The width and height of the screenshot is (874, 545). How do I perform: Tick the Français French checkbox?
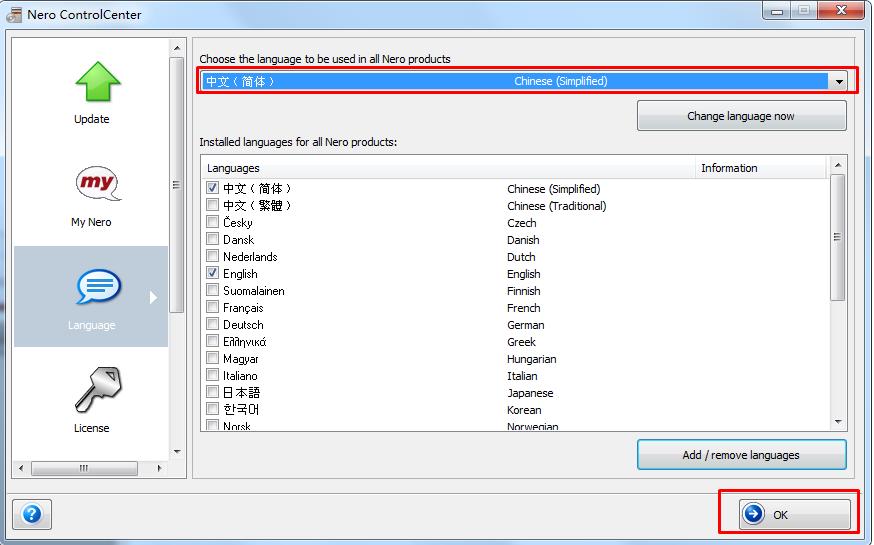212,306
